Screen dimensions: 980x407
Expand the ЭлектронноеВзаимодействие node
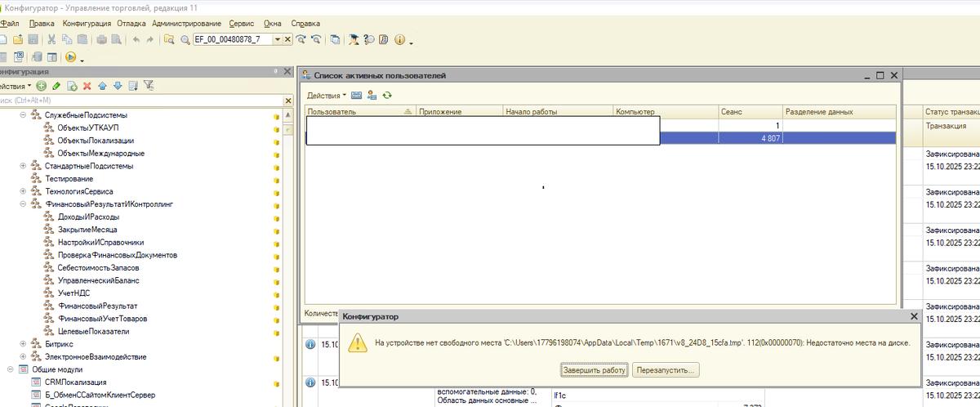pyautogui.click(x=23, y=357)
